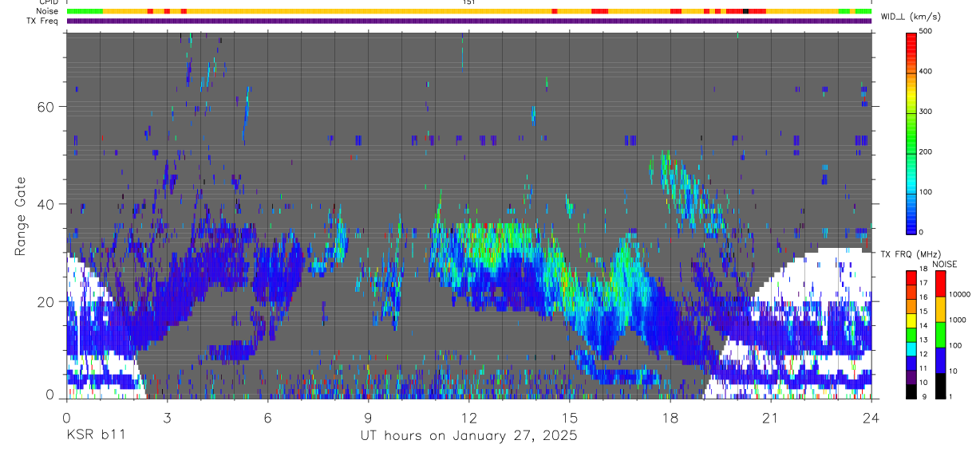Image resolution: width=980 pixels, height=452 pixels.
Task: Click the 'WID⊥ (km/s)' legend title
Action: click(x=911, y=17)
